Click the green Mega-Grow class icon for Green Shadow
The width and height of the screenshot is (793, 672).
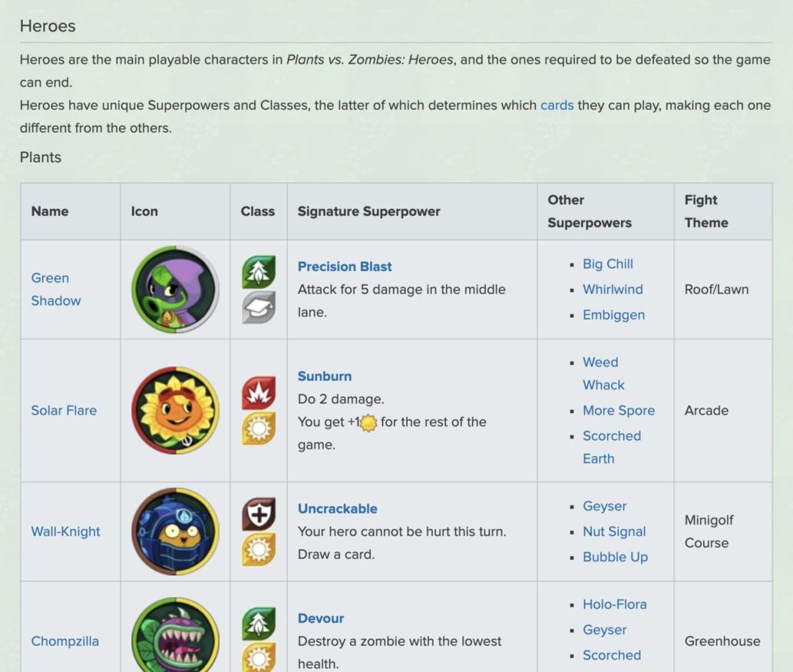[258, 272]
